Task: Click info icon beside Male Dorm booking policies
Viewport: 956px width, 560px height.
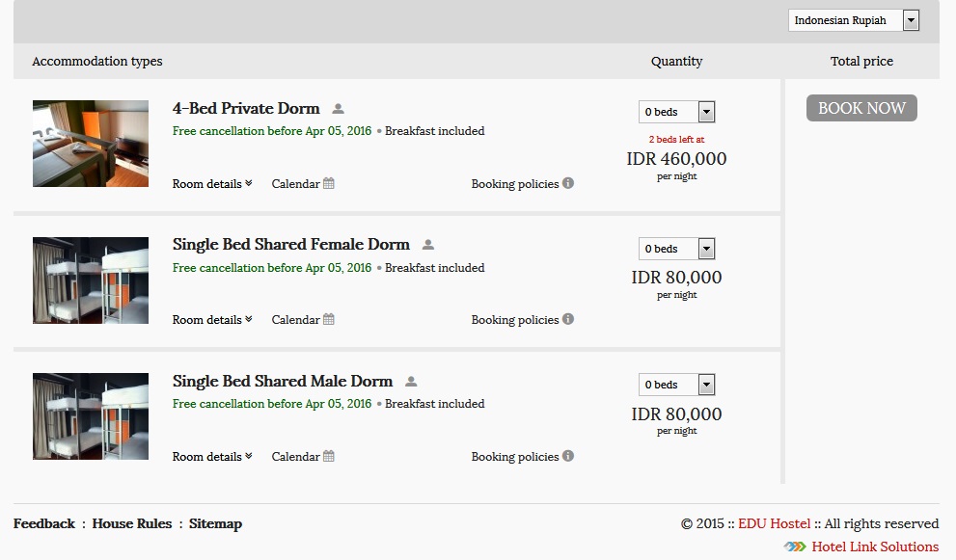Action: tap(568, 456)
